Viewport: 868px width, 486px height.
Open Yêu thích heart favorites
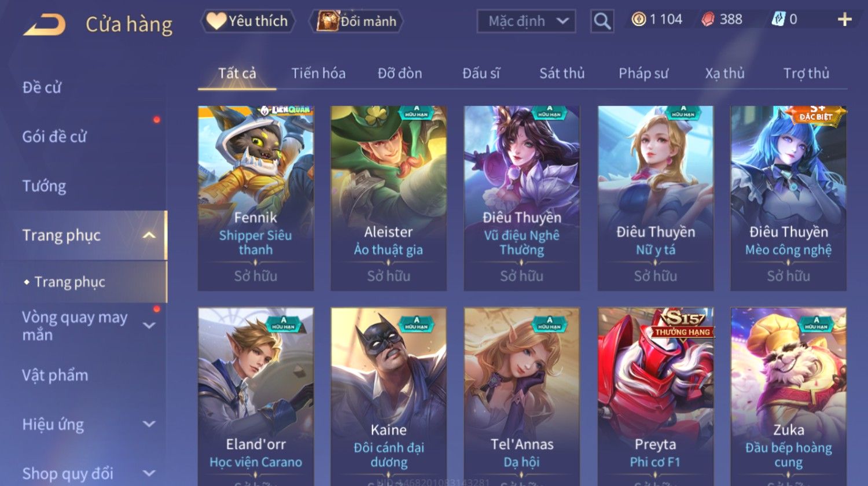pyautogui.click(x=248, y=21)
